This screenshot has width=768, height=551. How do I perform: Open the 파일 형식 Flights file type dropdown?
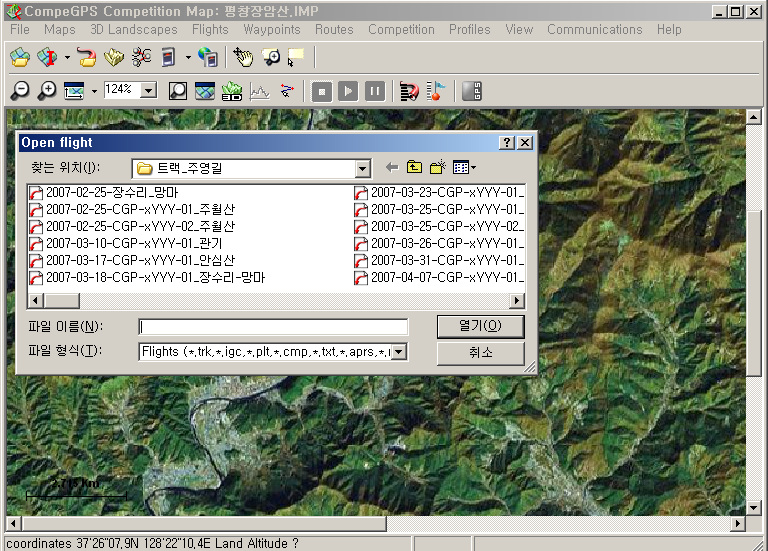coord(399,352)
